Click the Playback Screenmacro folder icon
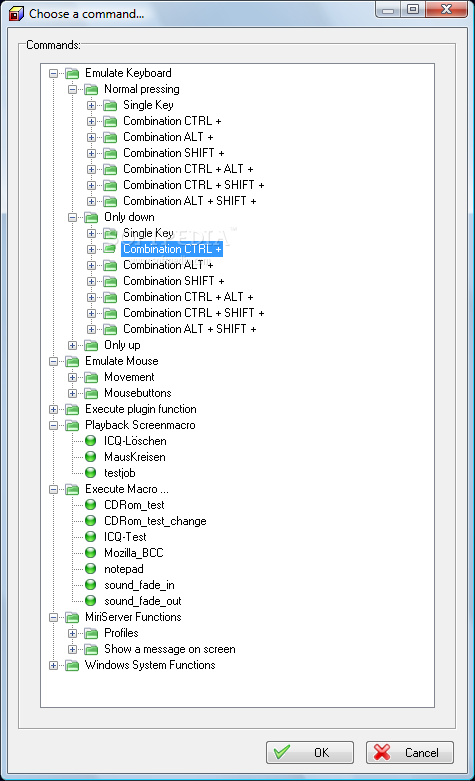 click(72, 425)
